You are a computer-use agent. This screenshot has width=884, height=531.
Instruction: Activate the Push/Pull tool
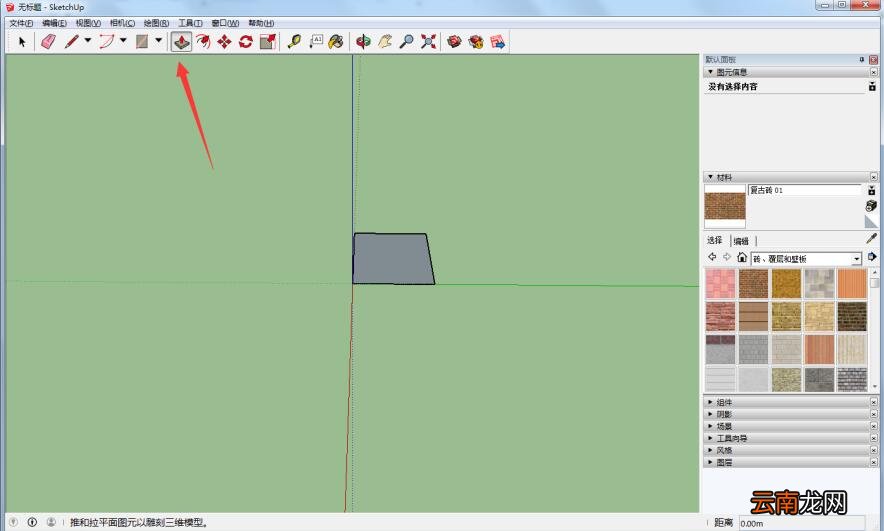click(182, 42)
